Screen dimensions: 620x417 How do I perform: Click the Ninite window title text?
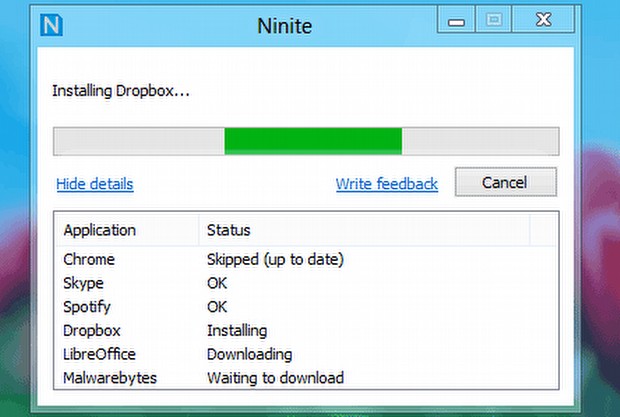tap(285, 26)
